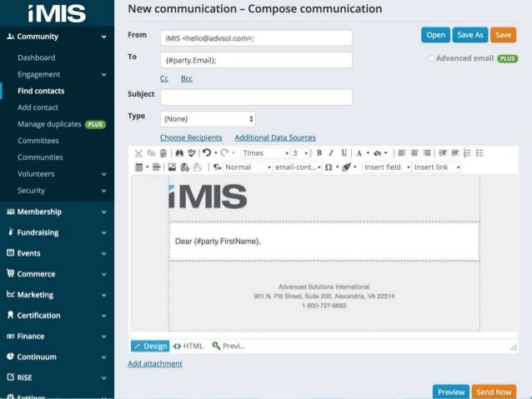Image resolution: width=532 pixels, height=399 pixels.
Task: Open the Insert field dropdown
Action: (387, 167)
